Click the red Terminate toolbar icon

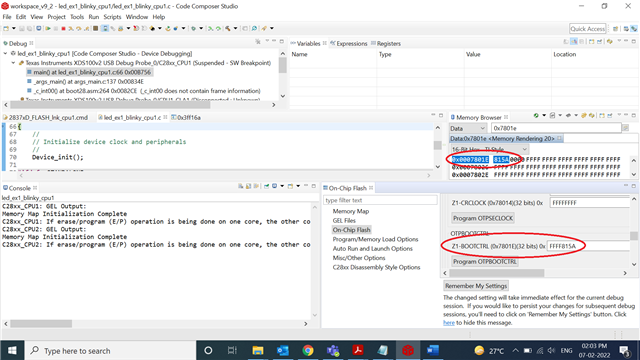click(x=63, y=29)
